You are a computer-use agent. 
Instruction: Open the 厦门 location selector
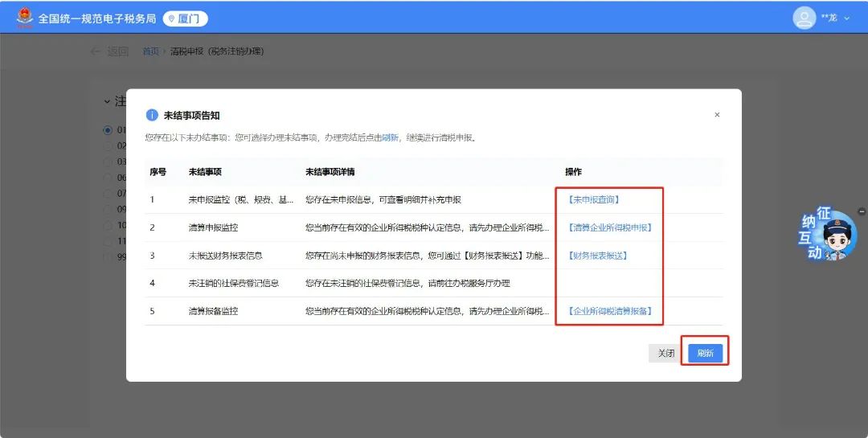point(186,18)
